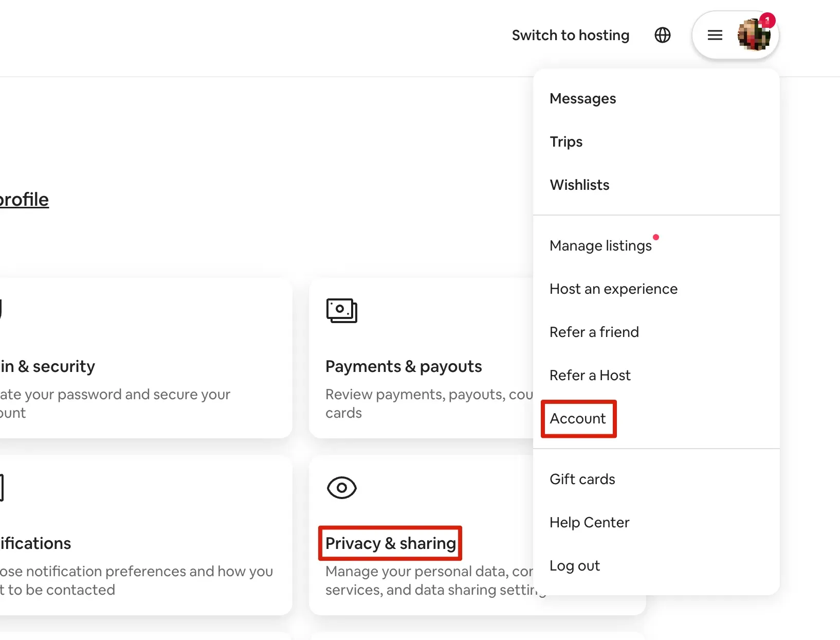The height and width of the screenshot is (640, 840).
Task: Select Gift cards menu item
Action: coord(582,479)
